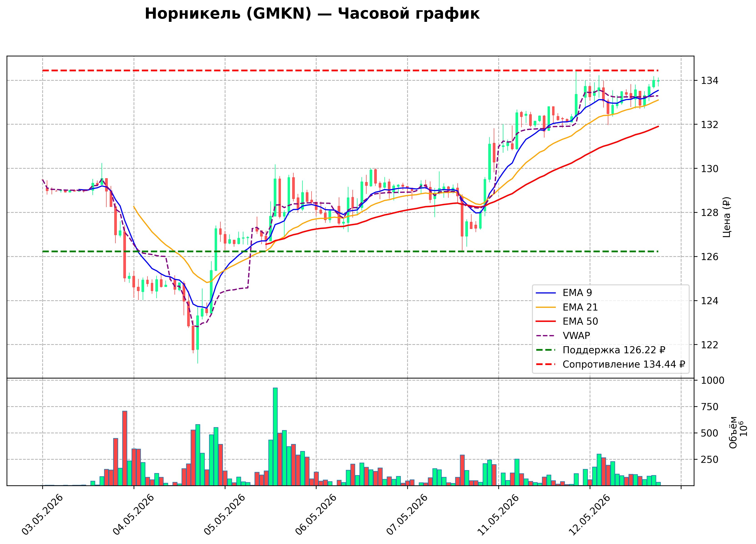Click the volume axis value 500
The height and width of the screenshot is (544, 756).
pos(710,433)
